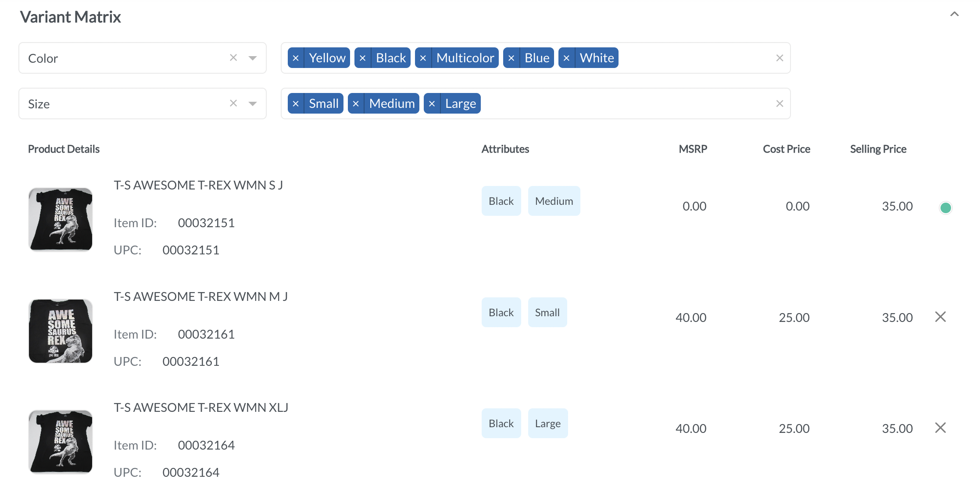Select product name T-S AWESOME T-REX WMN M J
This screenshot has width=980, height=500.
tap(200, 296)
